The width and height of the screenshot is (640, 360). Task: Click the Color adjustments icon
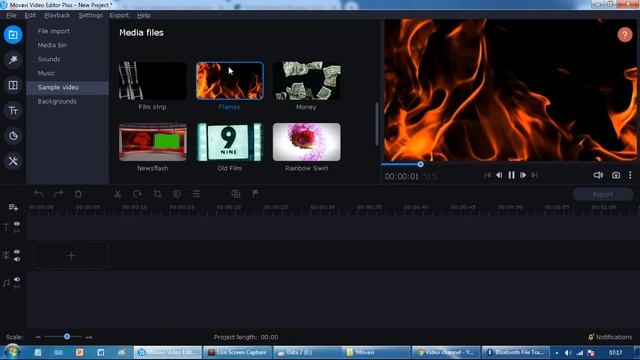(177, 194)
